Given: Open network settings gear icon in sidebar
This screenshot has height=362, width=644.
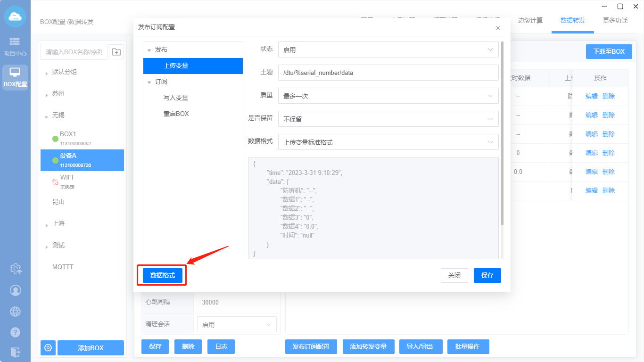Looking at the screenshot, I should [16, 269].
